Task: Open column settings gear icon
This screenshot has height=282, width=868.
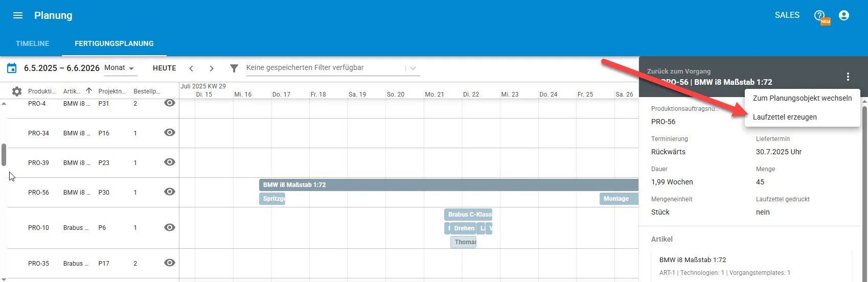Action: click(17, 91)
